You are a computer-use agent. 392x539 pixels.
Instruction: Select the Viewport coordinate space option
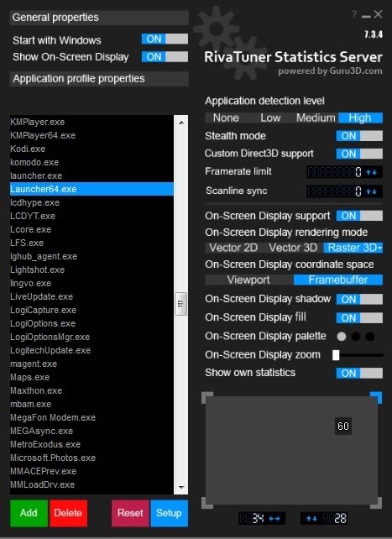coord(248,280)
